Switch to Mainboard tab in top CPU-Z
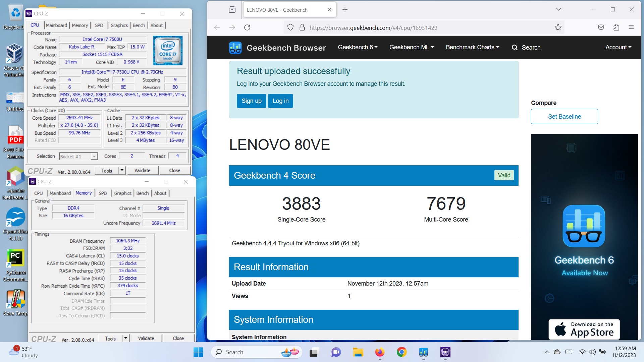The width and height of the screenshot is (644, 362). (x=56, y=25)
